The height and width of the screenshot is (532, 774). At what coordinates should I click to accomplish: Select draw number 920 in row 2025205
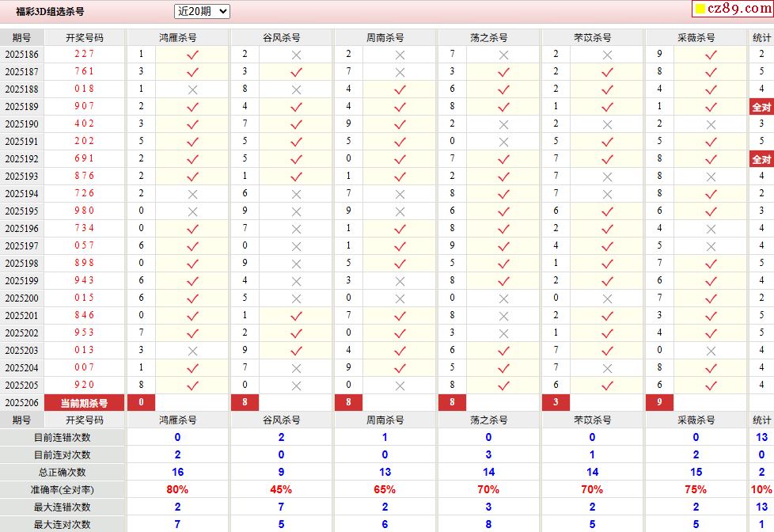point(85,384)
